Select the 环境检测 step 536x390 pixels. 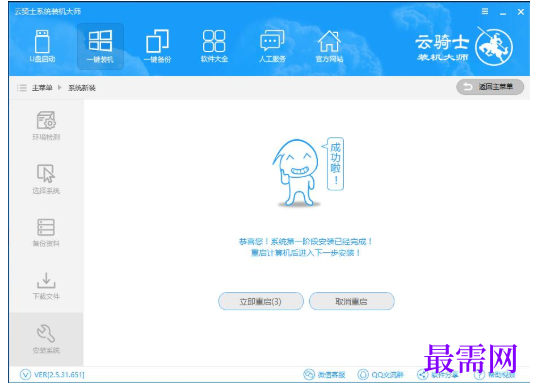[46, 125]
